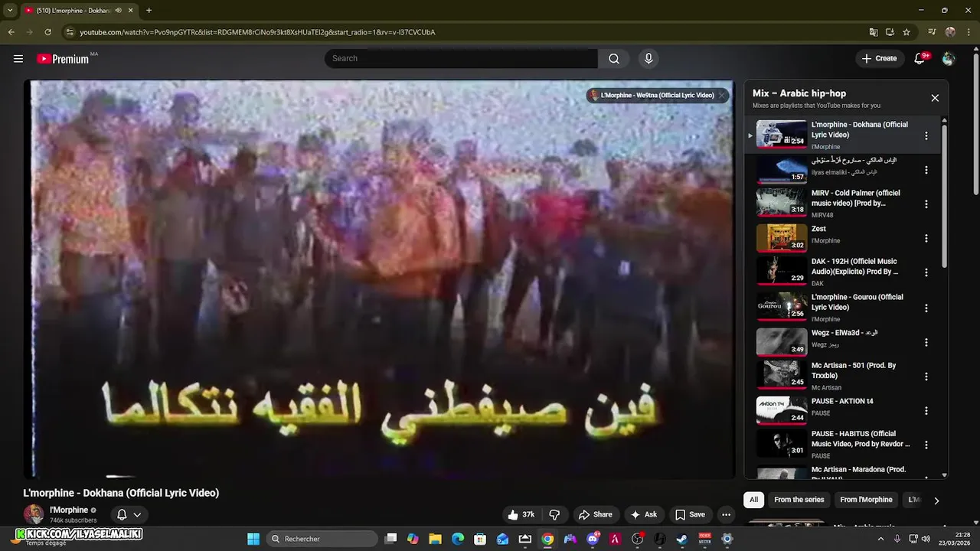The height and width of the screenshot is (551, 980).
Task: Open the YouTube account avatar menu
Action: [x=949, y=59]
